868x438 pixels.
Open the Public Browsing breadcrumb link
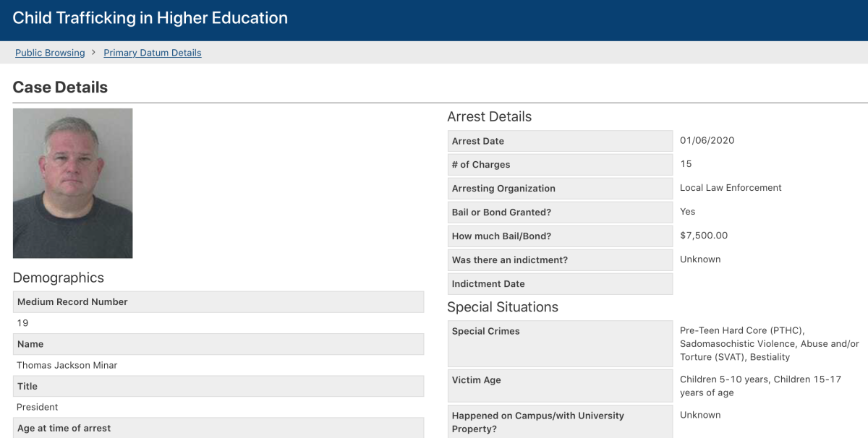[x=50, y=53]
